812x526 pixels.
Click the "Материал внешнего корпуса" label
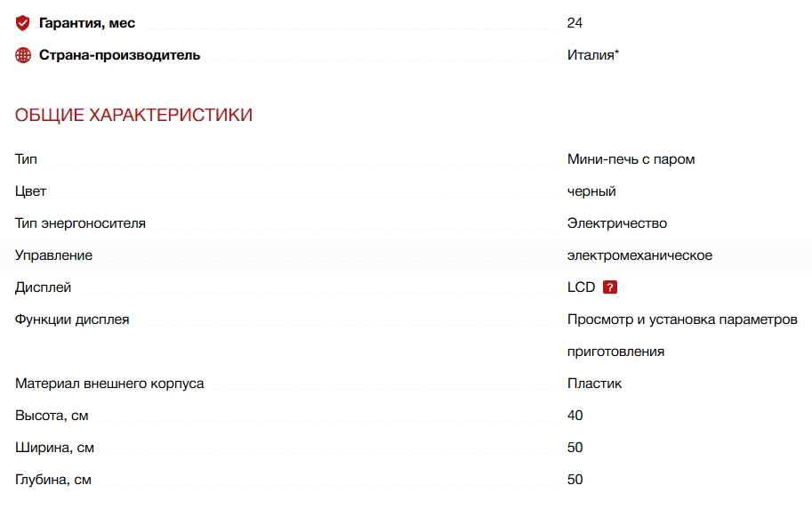pyautogui.click(x=109, y=384)
